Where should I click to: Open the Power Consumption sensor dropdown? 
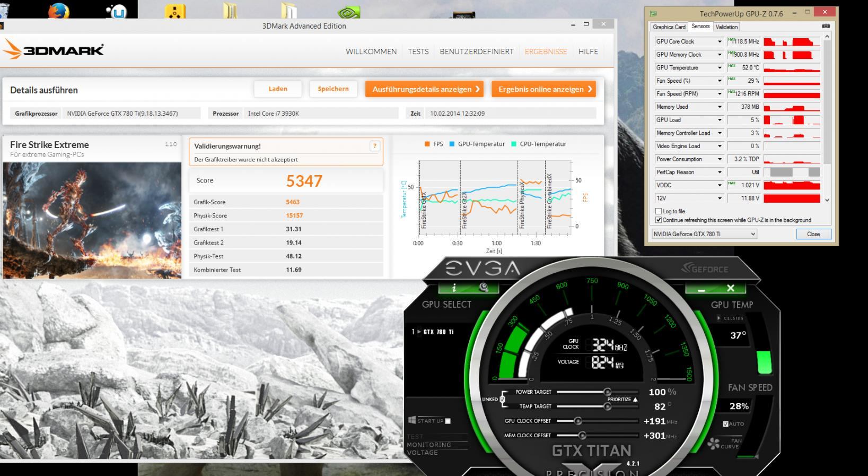720,159
